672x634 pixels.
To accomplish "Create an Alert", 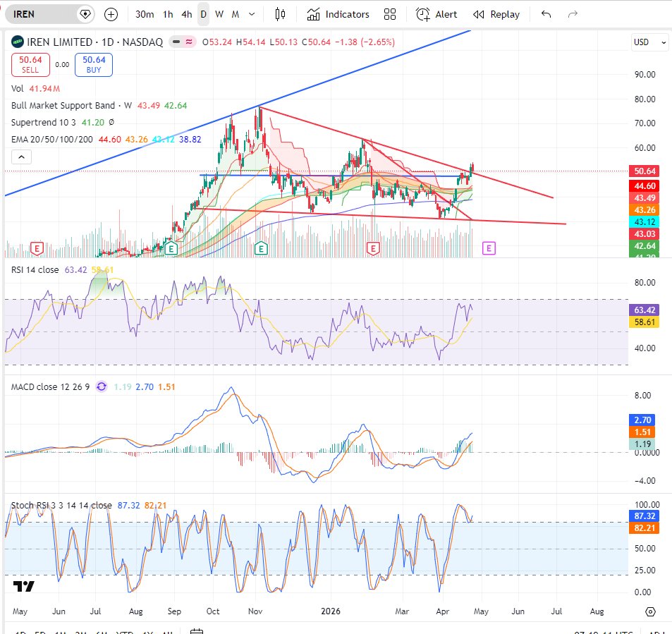I will (x=436, y=14).
